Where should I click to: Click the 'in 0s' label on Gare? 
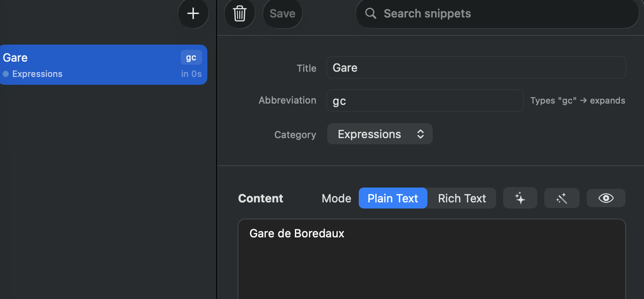(x=191, y=74)
